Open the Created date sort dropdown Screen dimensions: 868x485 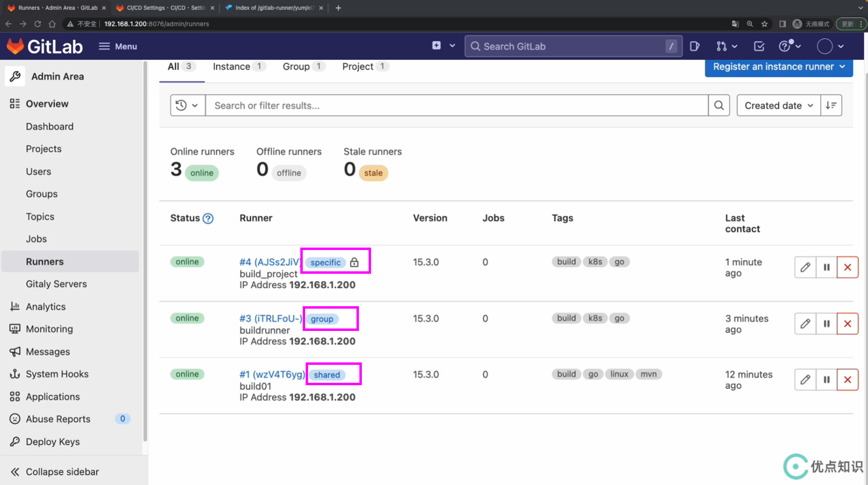779,105
